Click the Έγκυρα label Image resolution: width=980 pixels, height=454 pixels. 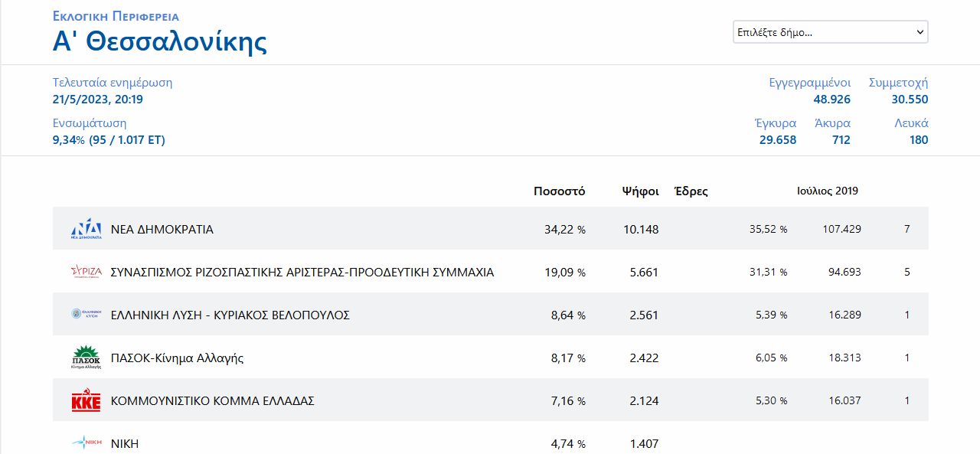[x=776, y=123]
